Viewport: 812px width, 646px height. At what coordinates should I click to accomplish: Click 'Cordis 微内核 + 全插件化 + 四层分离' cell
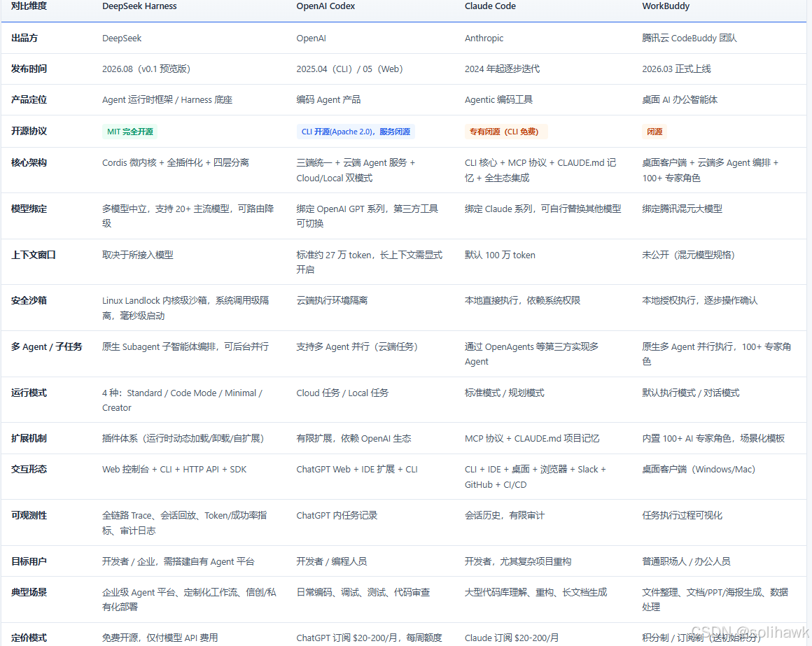click(x=176, y=162)
